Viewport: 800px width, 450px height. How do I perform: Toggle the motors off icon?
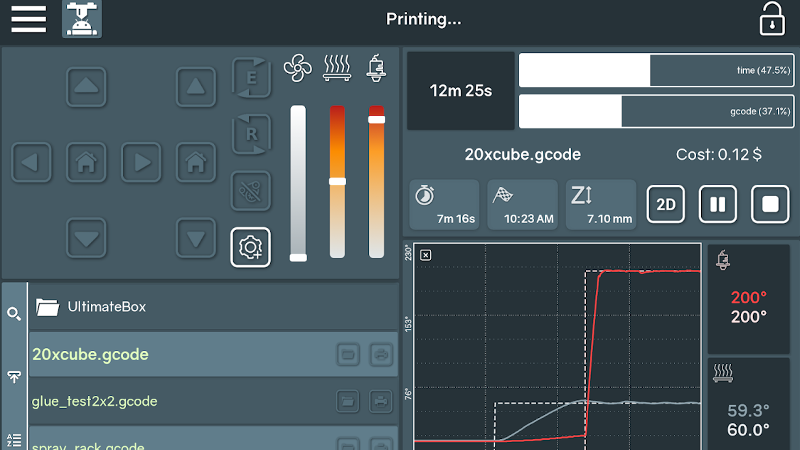(x=251, y=190)
